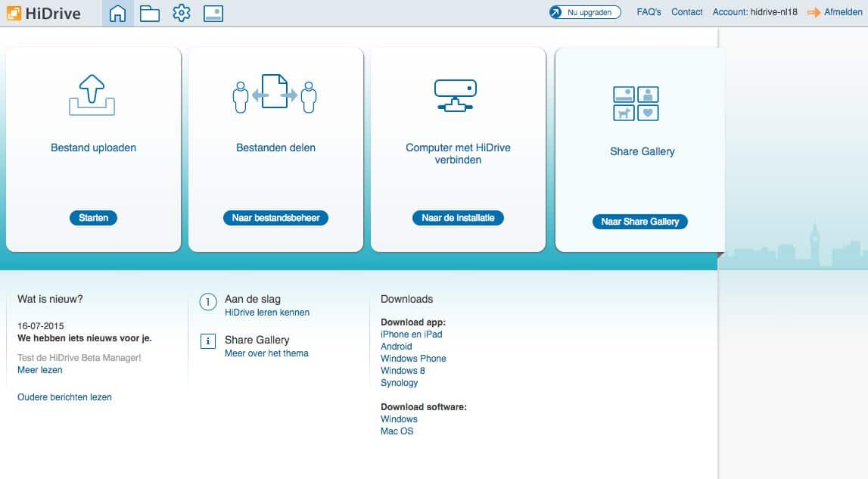
Task: Click Naar Share Gallery button
Action: point(640,222)
